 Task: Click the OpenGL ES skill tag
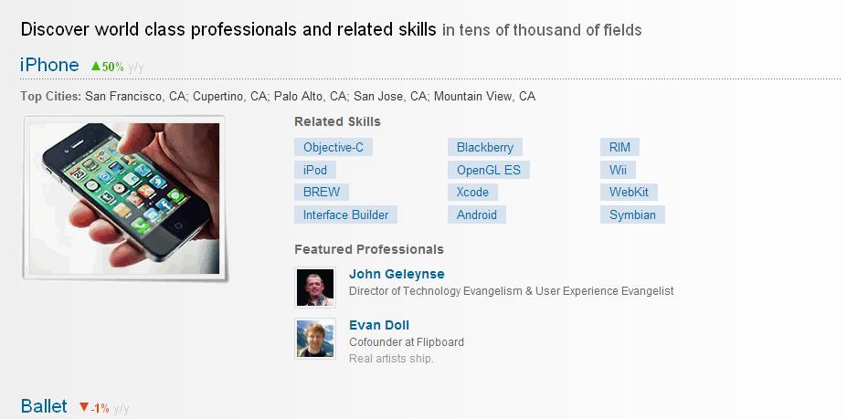click(x=489, y=170)
